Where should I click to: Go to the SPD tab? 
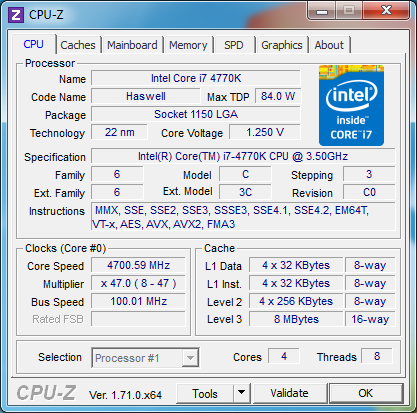point(234,45)
